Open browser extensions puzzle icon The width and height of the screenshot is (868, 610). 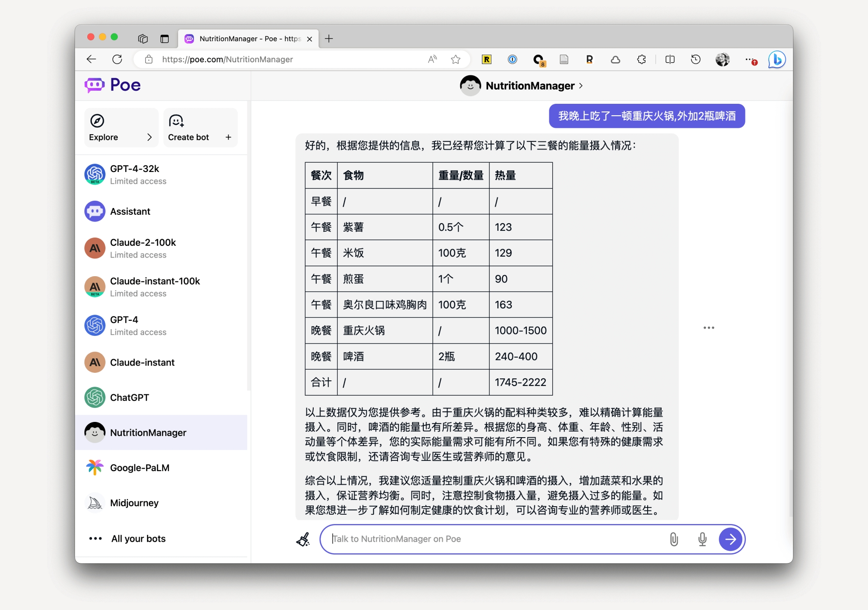click(642, 60)
